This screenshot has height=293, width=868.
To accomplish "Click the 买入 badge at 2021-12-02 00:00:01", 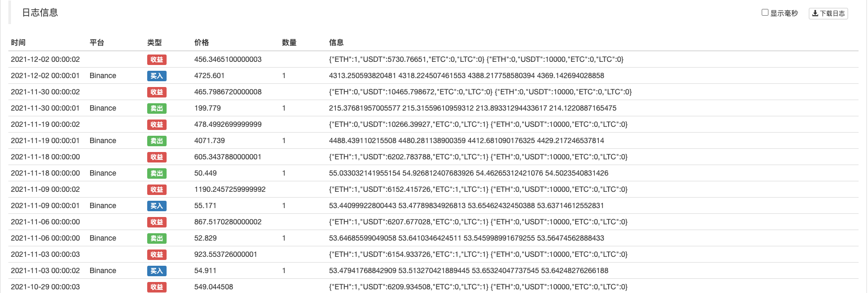I will pyautogui.click(x=157, y=76).
